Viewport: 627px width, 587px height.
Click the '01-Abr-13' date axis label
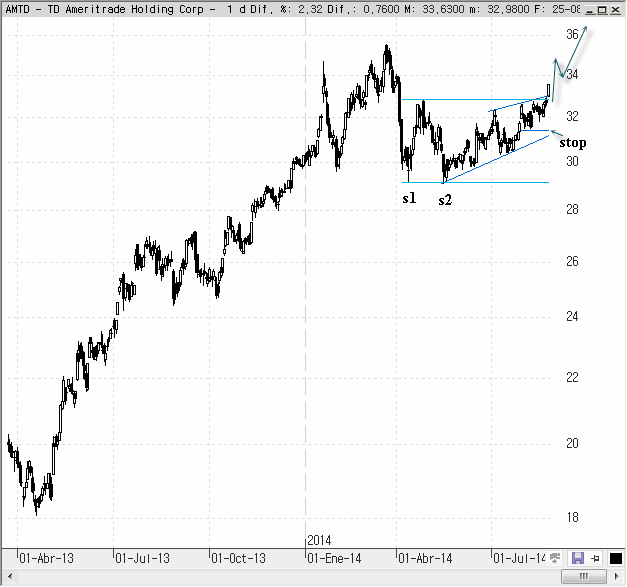(x=46, y=558)
